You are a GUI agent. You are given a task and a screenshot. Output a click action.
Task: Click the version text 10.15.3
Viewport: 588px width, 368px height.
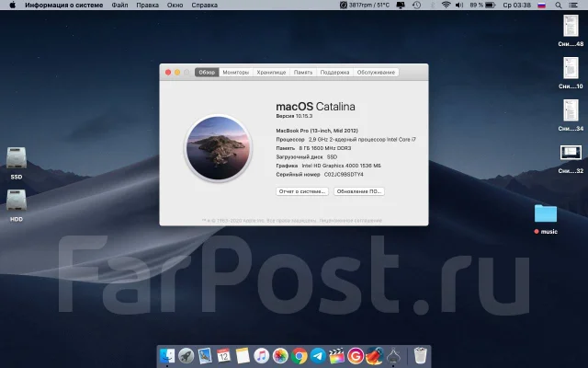[x=304, y=116]
